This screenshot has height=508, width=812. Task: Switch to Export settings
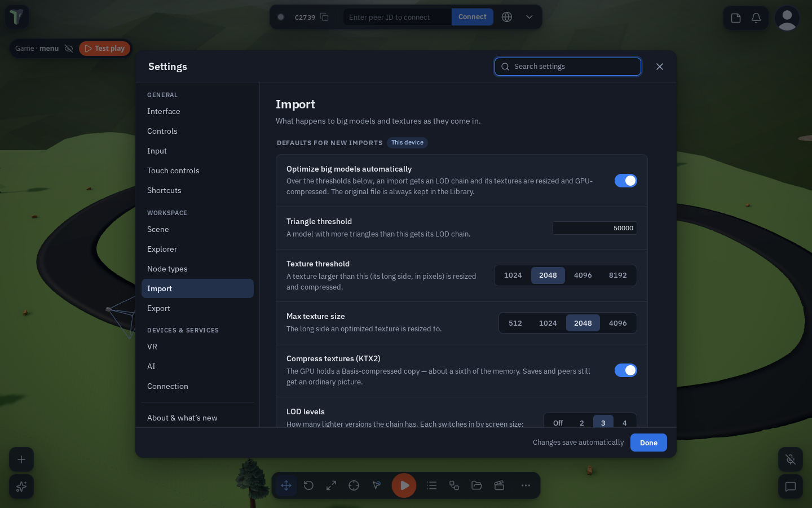(197, 309)
